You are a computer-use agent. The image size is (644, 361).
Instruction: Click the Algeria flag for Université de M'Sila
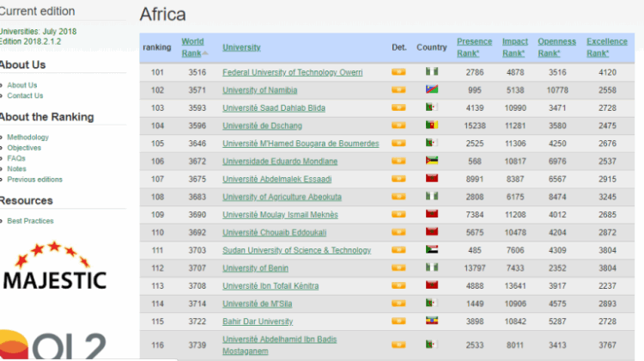pos(432,303)
